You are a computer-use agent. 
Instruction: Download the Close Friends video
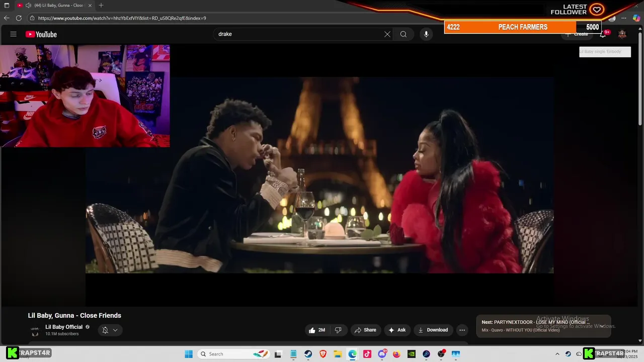click(x=433, y=330)
